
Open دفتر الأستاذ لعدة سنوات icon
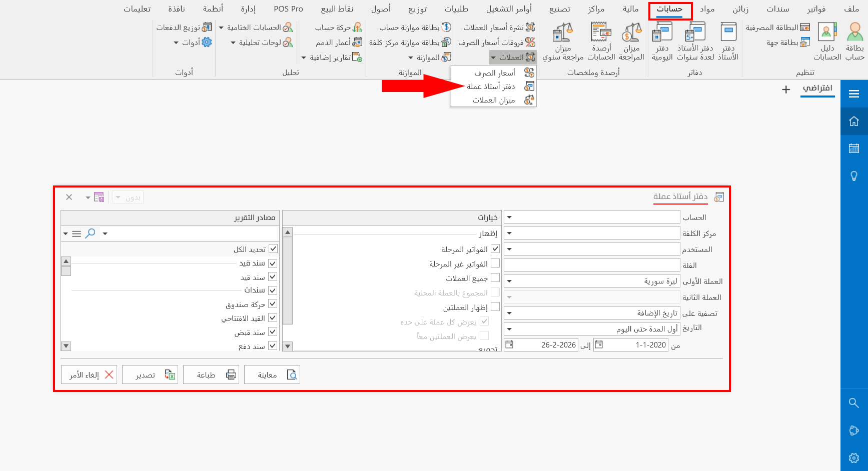pyautogui.click(x=695, y=41)
